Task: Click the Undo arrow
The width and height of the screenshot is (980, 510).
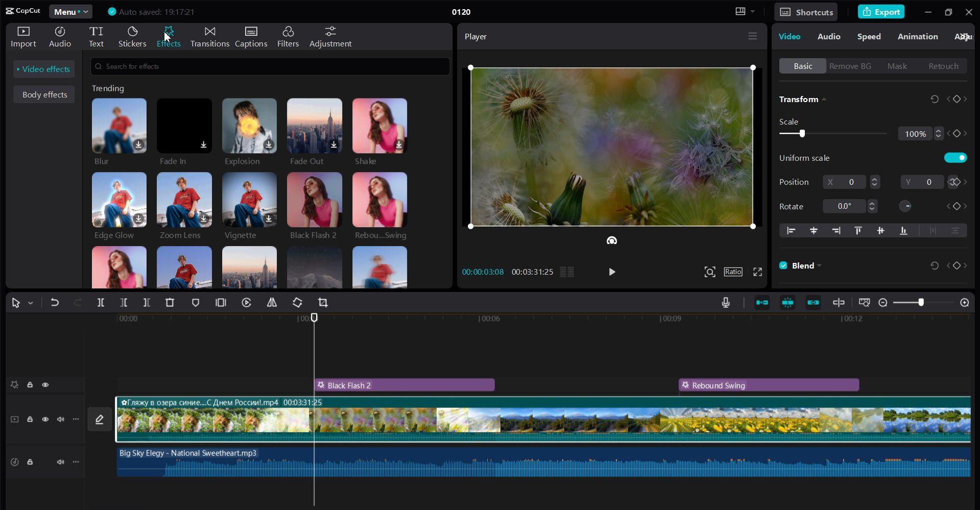Action: 55,303
